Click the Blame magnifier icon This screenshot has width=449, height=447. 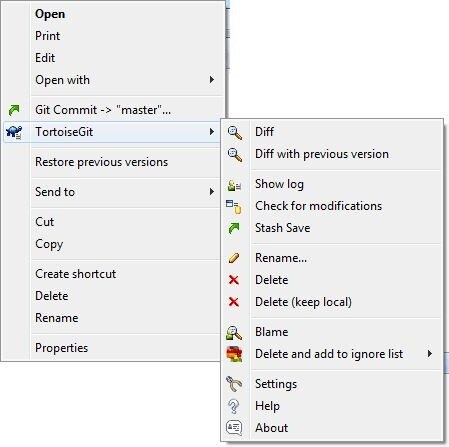(234, 332)
